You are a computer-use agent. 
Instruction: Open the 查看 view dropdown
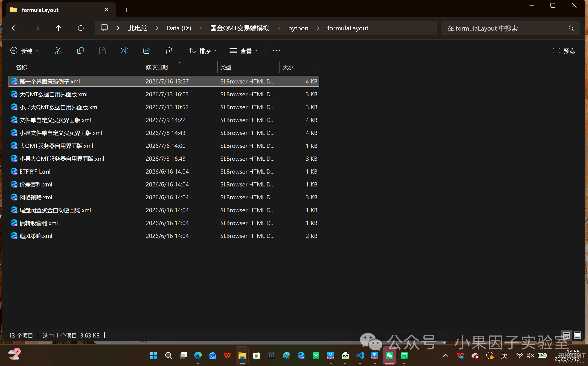coord(243,51)
